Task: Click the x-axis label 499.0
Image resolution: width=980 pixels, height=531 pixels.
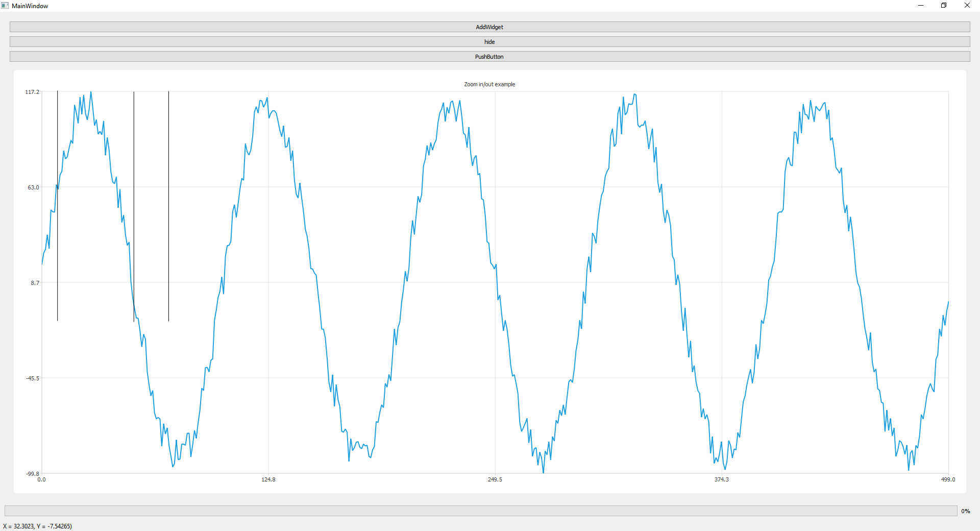Action: [948, 479]
